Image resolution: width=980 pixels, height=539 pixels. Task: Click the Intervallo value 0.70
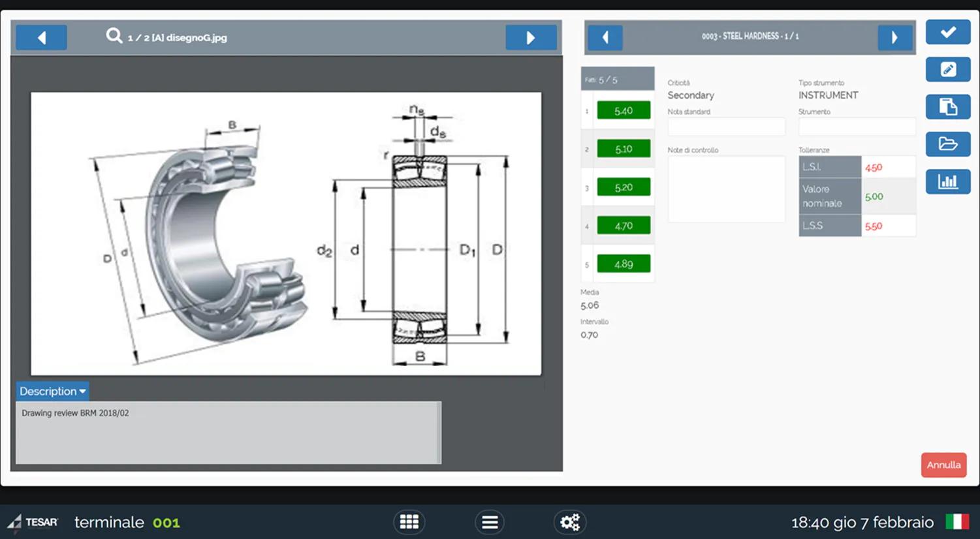pos(589,335)
